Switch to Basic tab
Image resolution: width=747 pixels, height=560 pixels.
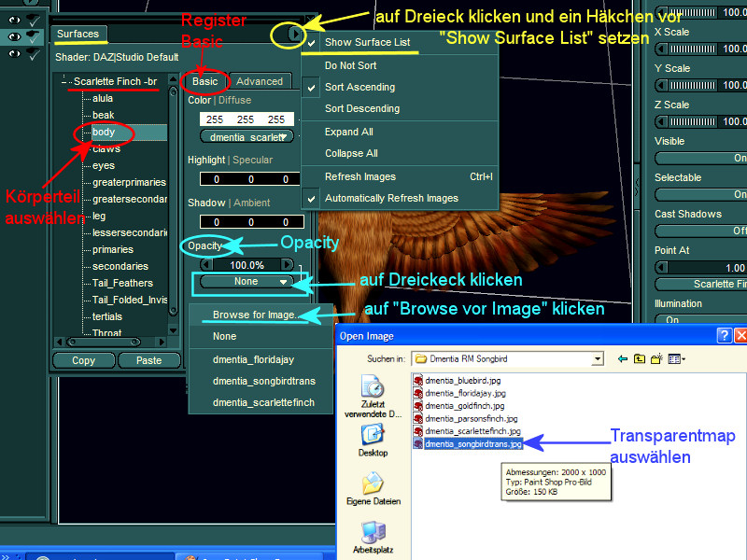coord(204,81)
